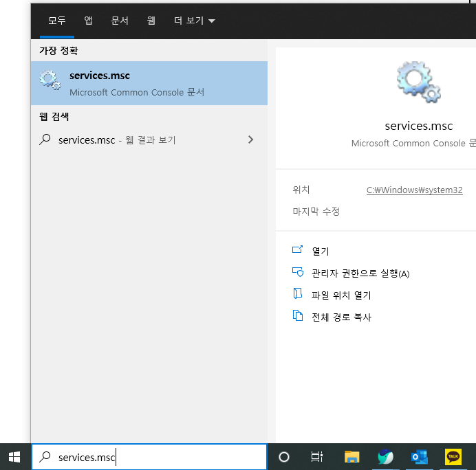
Task: Open the C:\Windows\system32 location link
Action: pos(414,190)
